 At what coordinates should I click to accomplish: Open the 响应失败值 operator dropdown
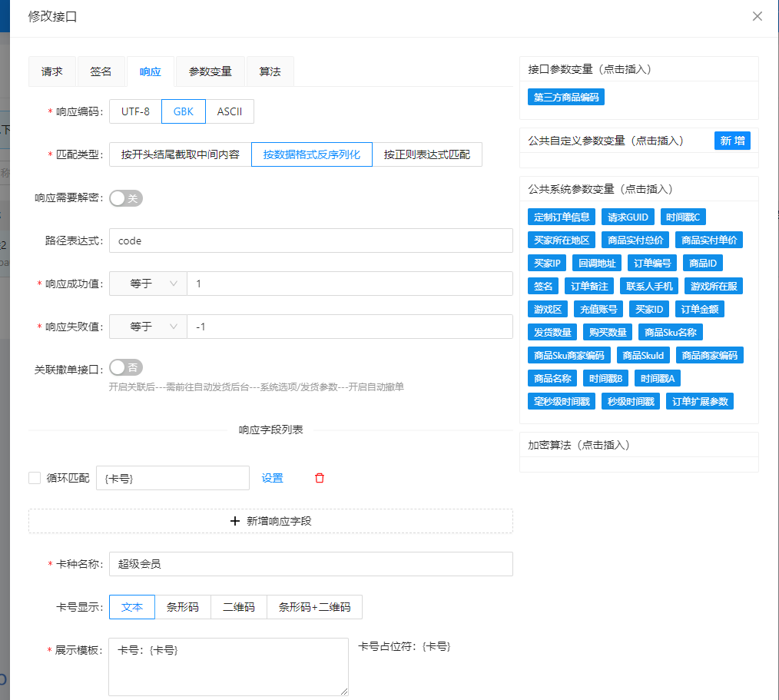click(148, 327)
